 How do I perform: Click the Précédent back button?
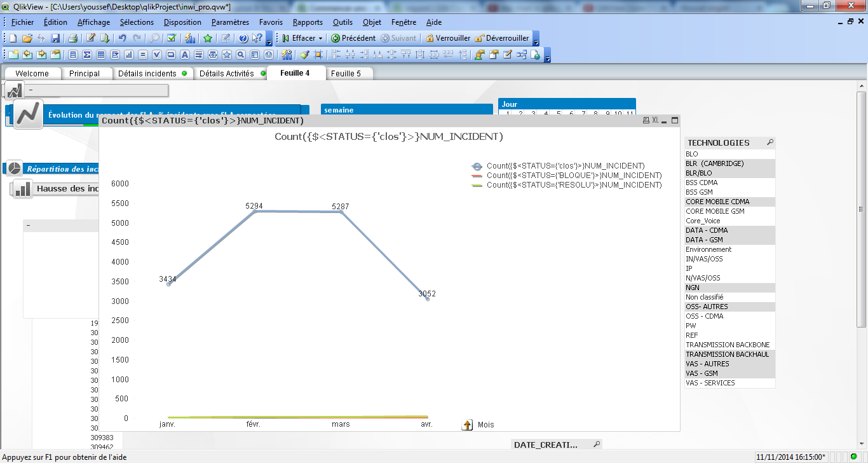[x=354, y=38]
